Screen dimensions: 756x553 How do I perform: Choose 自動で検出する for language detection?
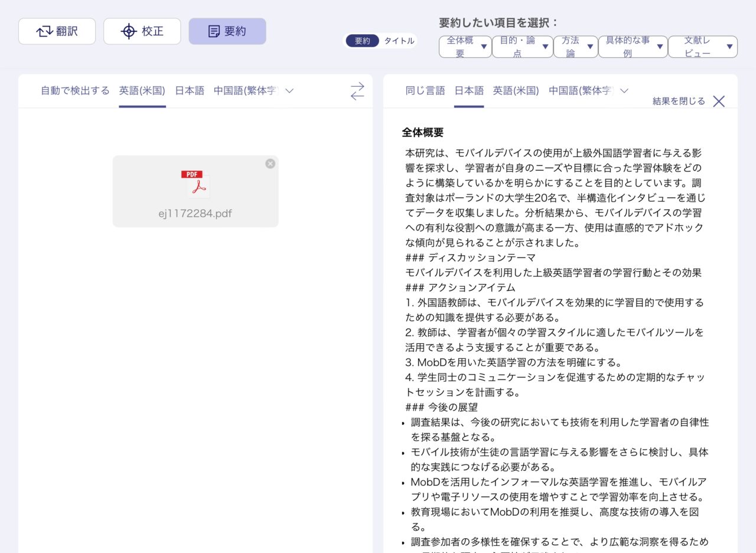pyautogui.click(x=74, y=90)
